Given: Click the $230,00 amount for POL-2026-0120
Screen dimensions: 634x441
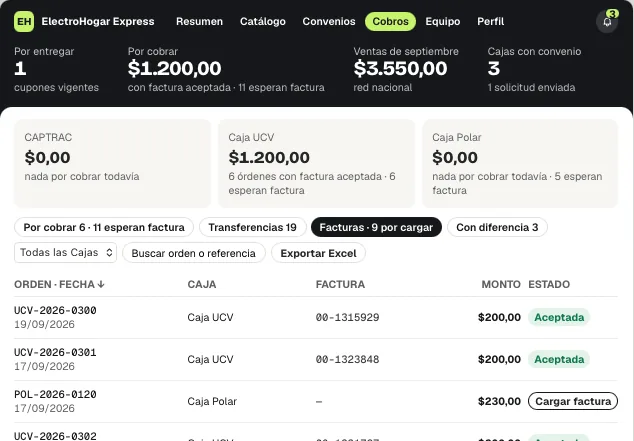Looking at the screenshot, I should (499, 401).
